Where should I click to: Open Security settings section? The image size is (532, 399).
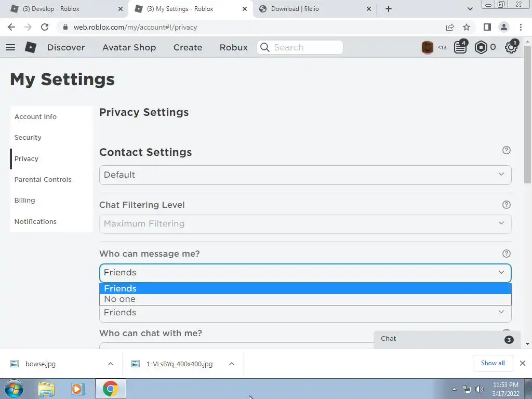28,137
